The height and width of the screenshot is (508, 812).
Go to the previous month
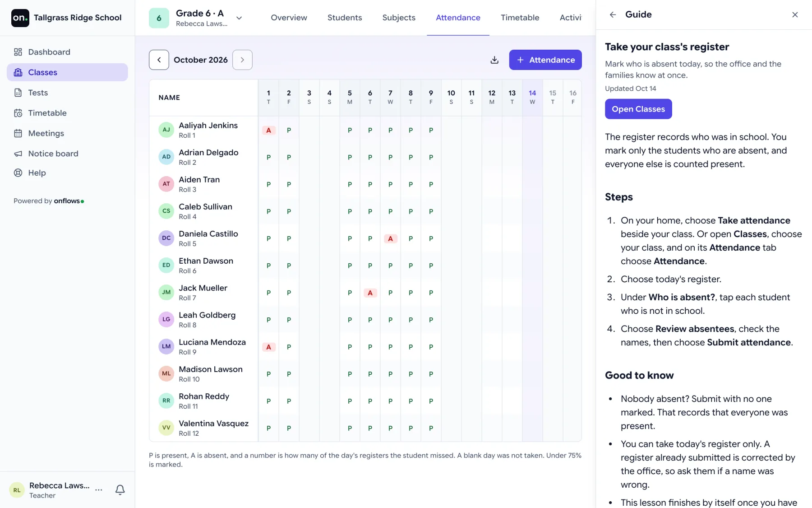click(x=159, y=60)
